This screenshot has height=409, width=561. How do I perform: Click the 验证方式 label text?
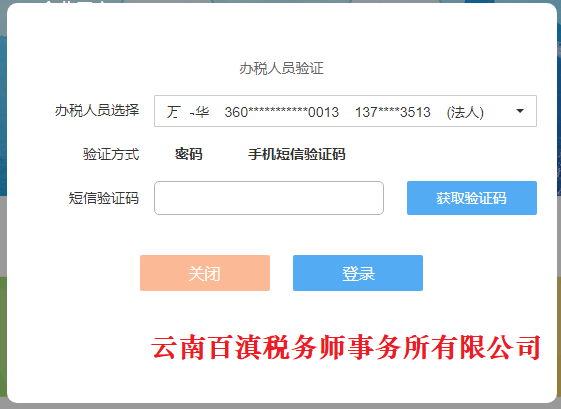tap(111, 154)
